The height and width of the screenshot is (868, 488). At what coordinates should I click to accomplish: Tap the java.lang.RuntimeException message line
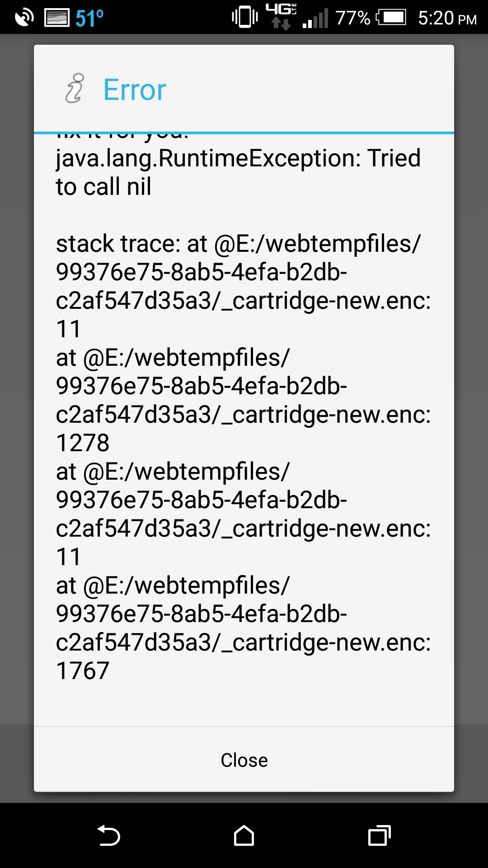point(238,158)
